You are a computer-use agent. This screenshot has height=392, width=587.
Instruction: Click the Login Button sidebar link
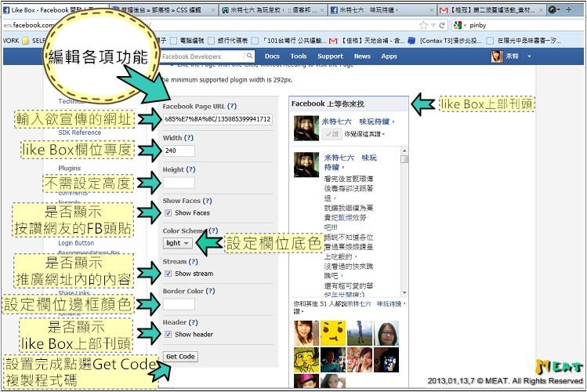(76, 243)
